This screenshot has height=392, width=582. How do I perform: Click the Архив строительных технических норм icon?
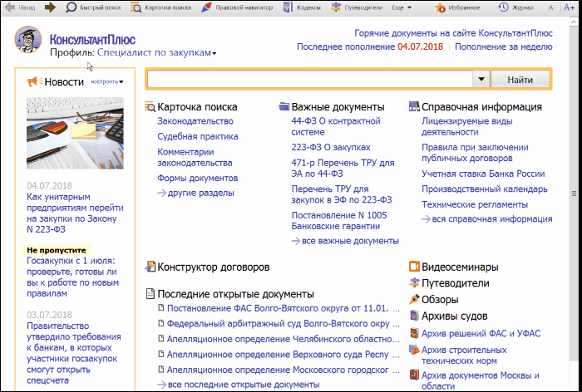click(x=414, y=350)
